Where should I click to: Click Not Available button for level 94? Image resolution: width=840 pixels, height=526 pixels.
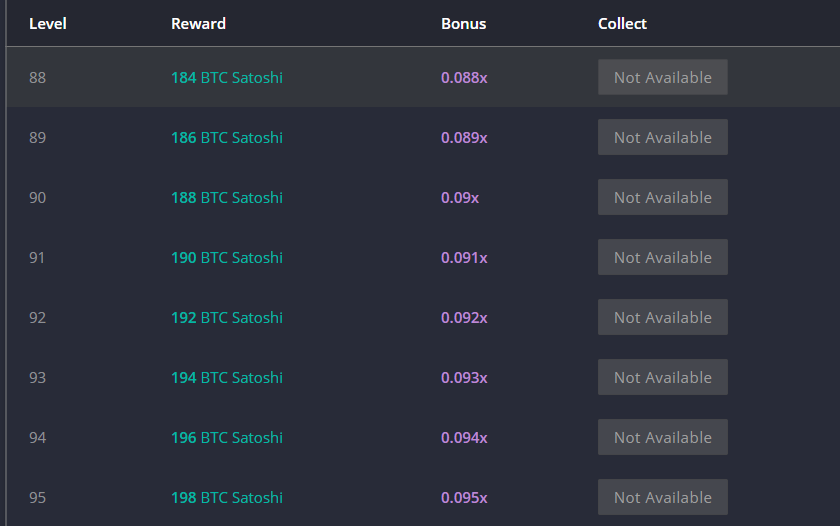[663, 437]
